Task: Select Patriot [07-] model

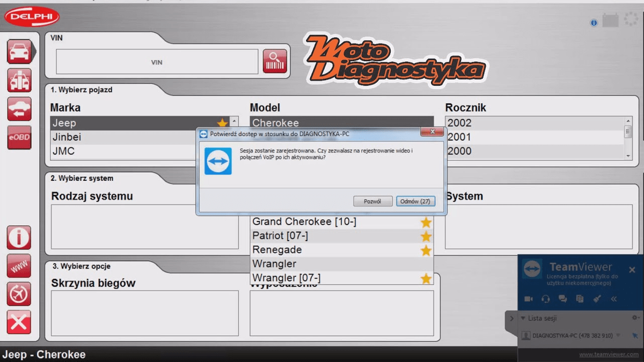Action: (342, 236)
